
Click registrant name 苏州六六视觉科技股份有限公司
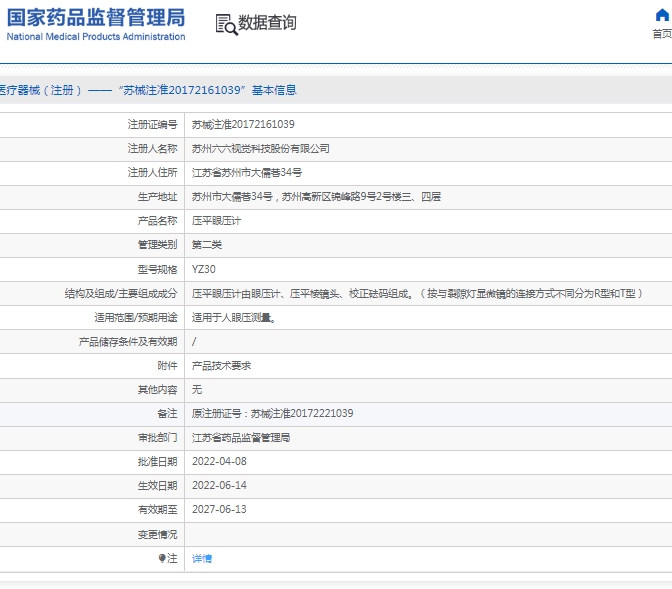[261, 149]
